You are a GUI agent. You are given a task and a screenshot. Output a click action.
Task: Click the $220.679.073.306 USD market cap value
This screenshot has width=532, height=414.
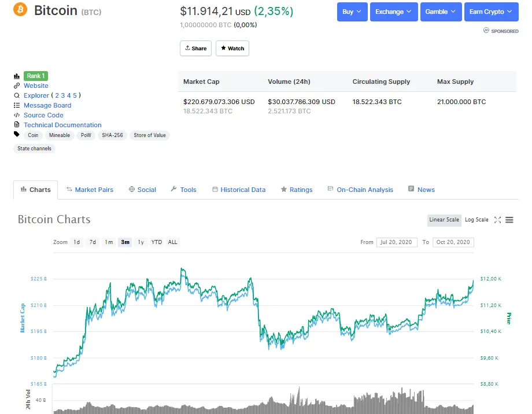[x=219, y=102]
